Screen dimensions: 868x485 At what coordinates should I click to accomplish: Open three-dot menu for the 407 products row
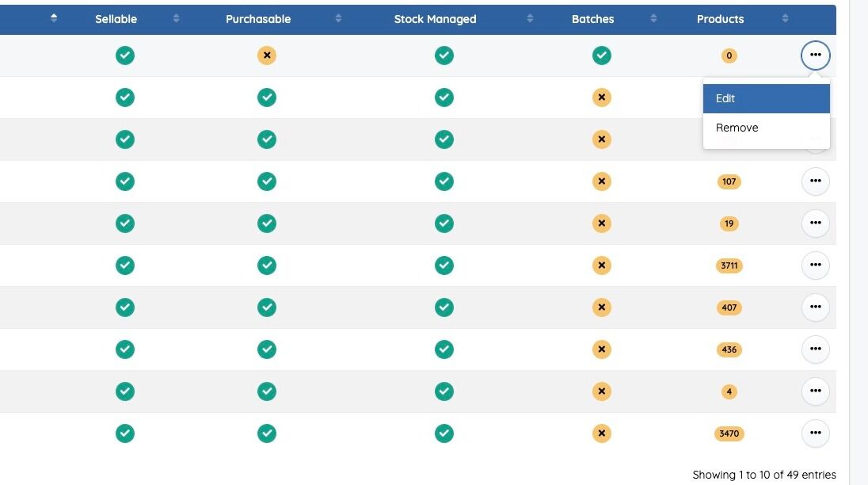pyautogui.click(x=815, y=307)
